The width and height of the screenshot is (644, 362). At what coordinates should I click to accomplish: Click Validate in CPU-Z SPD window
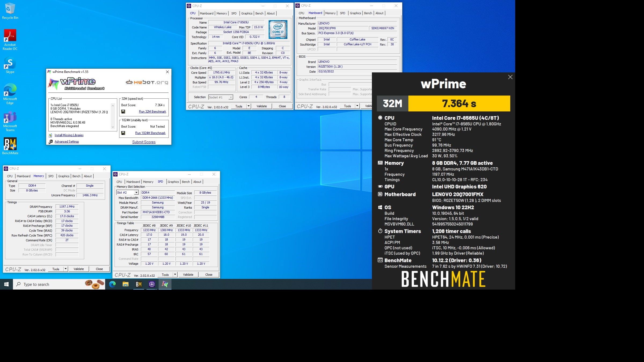[188, 275]
